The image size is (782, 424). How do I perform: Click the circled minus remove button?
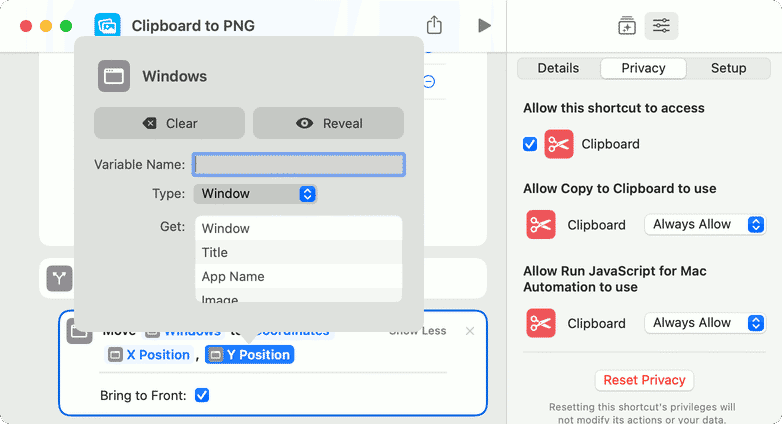point(429,81)
